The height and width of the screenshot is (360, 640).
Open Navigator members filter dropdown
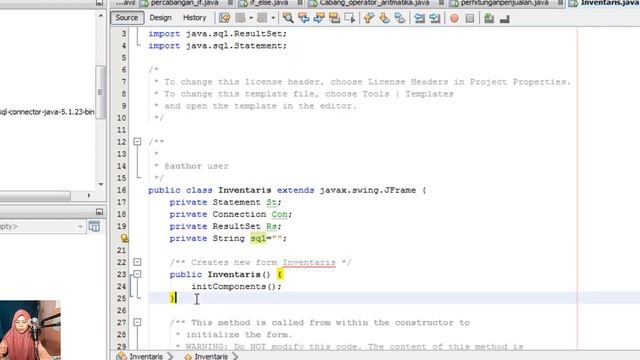pos(80,227)
